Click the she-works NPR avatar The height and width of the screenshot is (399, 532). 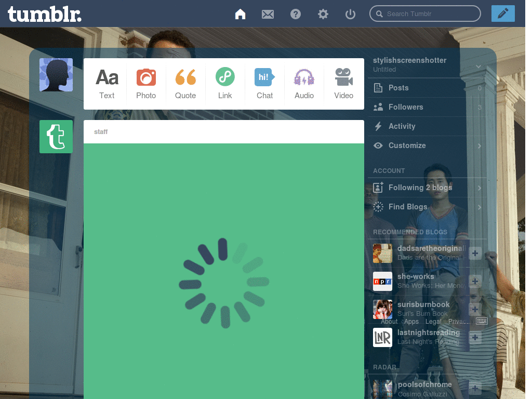[x=382, y=281]
